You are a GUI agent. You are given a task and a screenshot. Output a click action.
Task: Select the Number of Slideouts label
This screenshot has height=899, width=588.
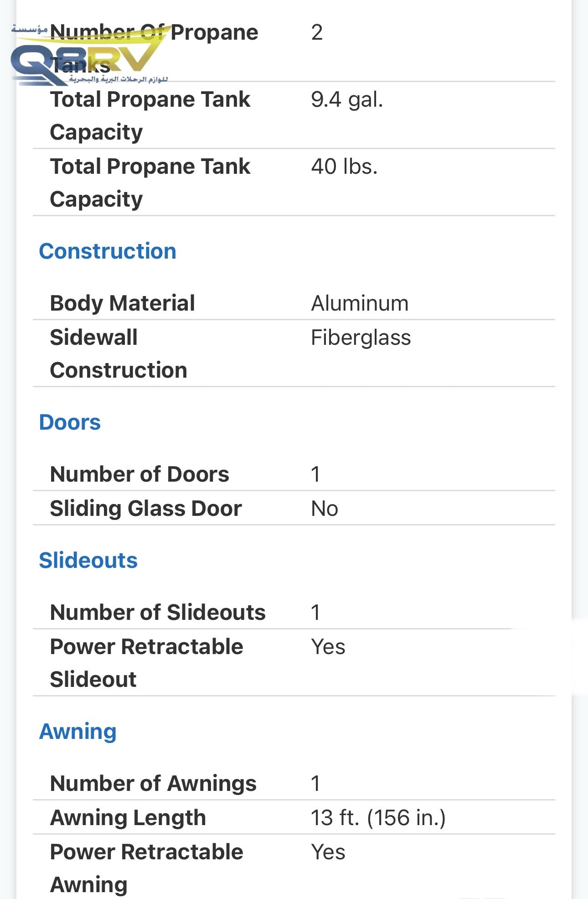coord(158,613)
